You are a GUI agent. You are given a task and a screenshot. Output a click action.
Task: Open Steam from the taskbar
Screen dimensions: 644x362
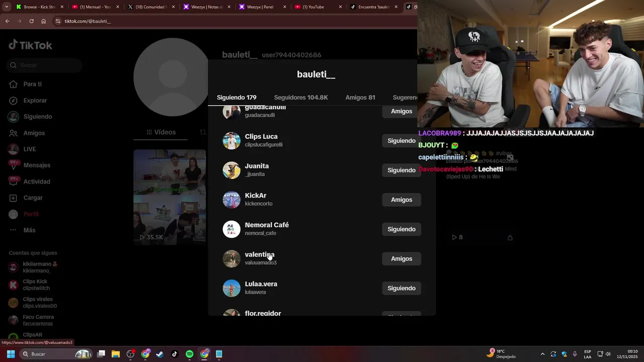(x=160, y=354)
